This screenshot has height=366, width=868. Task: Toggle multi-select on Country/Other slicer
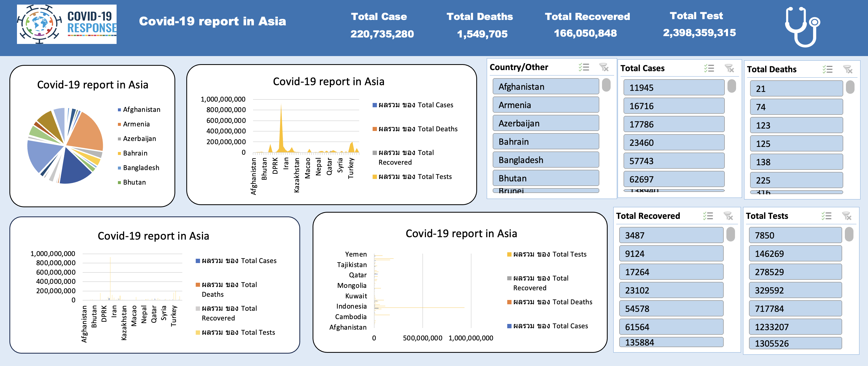pos(584,67)
